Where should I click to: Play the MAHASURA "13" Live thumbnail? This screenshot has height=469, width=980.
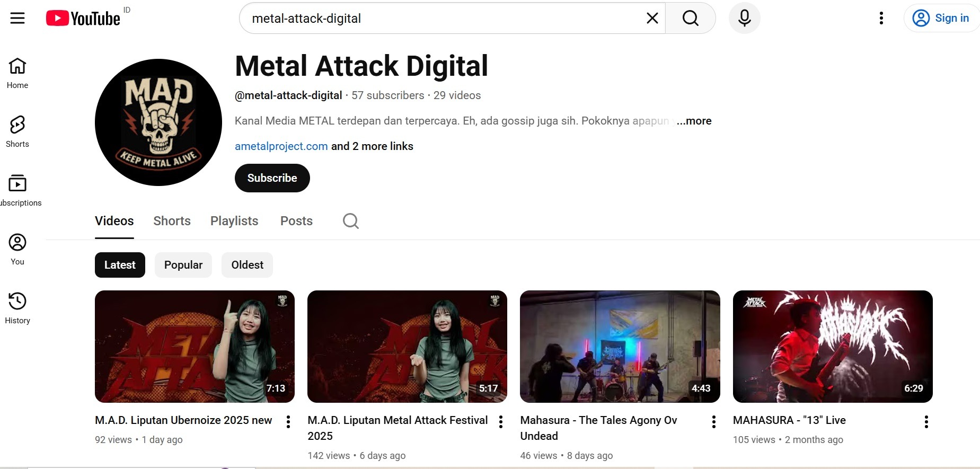point(833,347)
